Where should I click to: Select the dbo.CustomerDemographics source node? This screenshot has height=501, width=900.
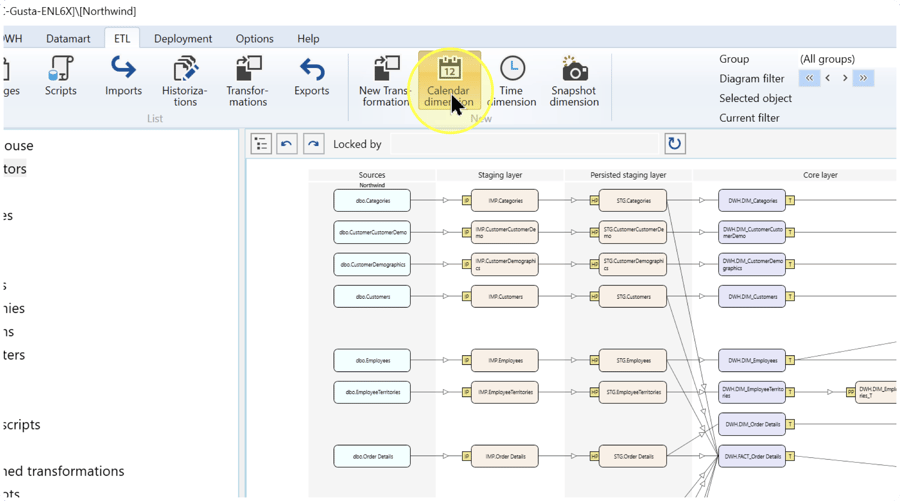pyautogui.click(x=372, y=265)
